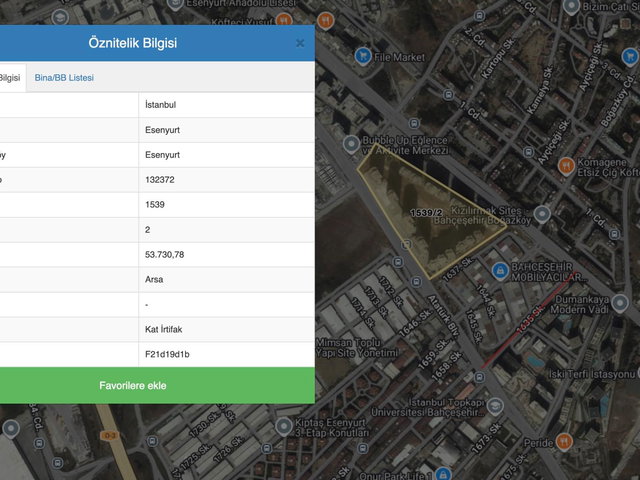Click the Atatürk Blv street label

tap(444, 315)
